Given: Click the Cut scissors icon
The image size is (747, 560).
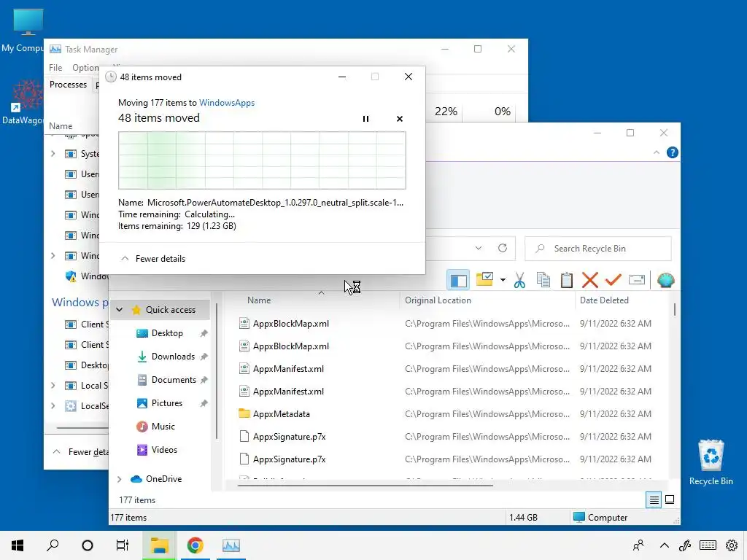Looking at the screenshot, I should [x=519, y=280].
